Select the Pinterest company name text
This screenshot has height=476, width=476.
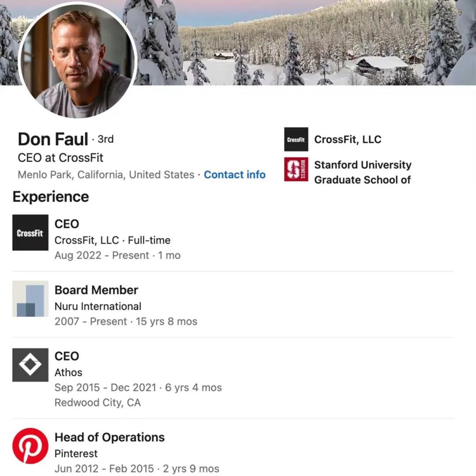coord(76,454)
